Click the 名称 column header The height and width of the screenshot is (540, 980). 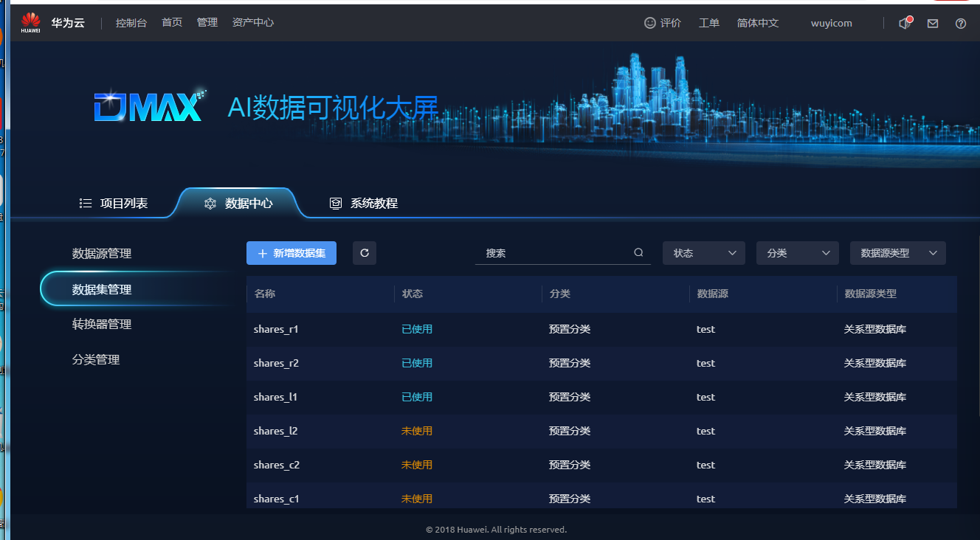[x=265, y=294]
